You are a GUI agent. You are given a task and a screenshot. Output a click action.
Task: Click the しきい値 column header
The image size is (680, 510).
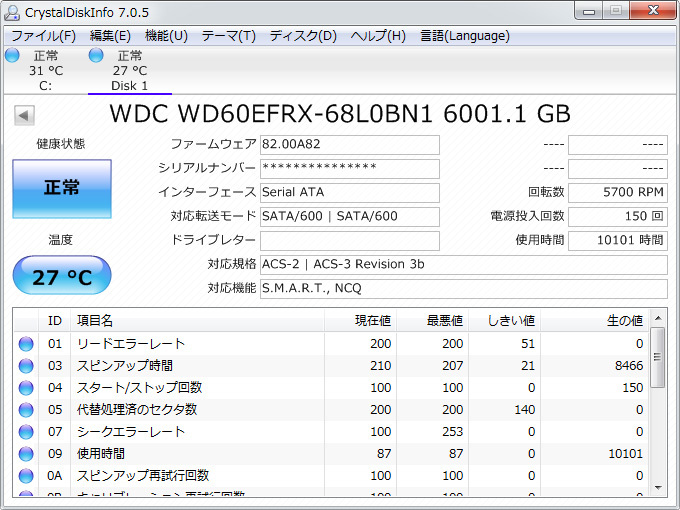tap(504, 321)
